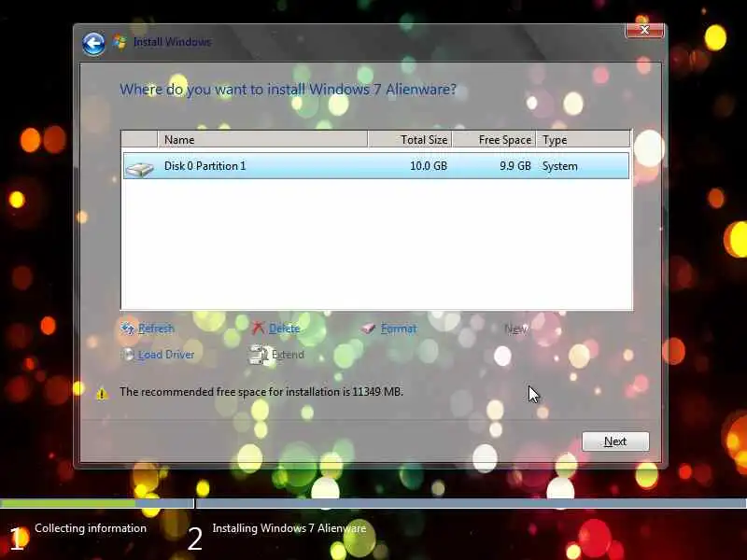Refresh the partition list
The image size is (747, 560).
point(156,329)
